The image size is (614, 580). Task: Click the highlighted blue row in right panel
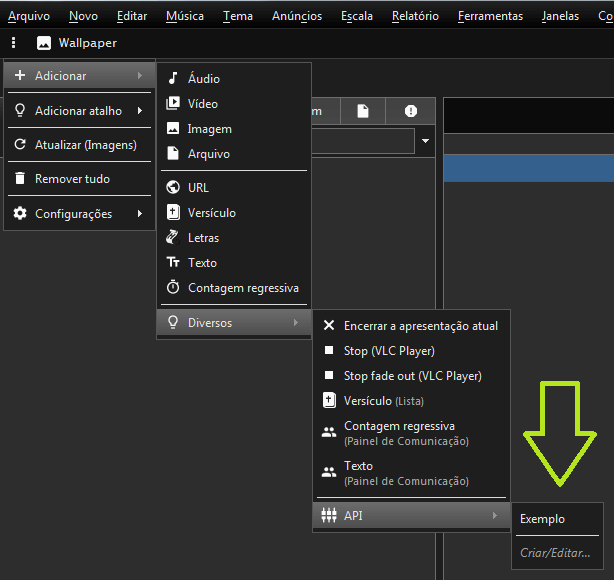tap(528, 168)
